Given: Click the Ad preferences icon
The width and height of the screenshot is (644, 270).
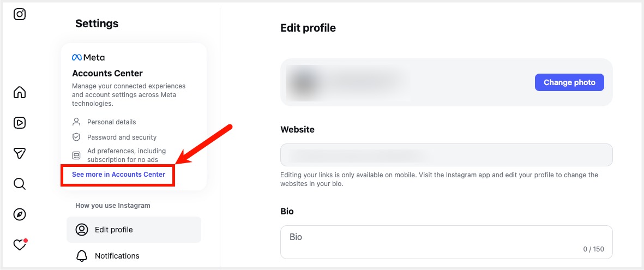Looking at the screenshot, I should tap(76, 155).
